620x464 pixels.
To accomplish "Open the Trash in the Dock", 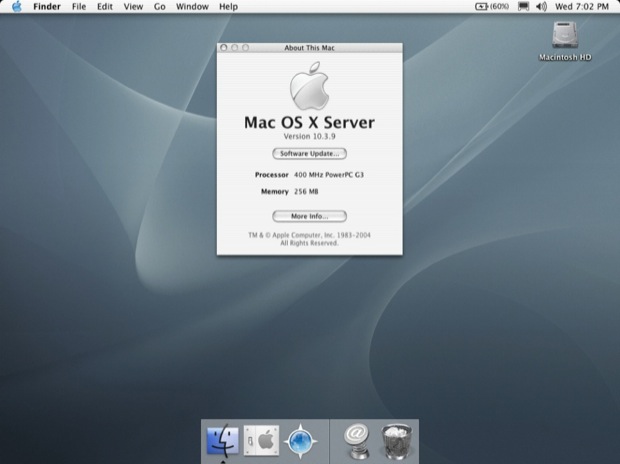I will tap(396, 441).
